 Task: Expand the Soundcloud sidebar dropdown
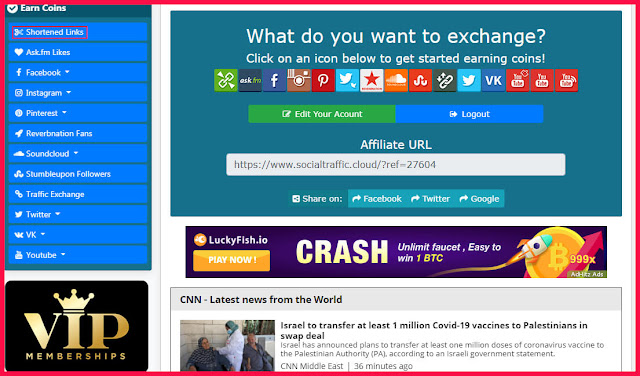pyautogui.click(x=78, y=154)
